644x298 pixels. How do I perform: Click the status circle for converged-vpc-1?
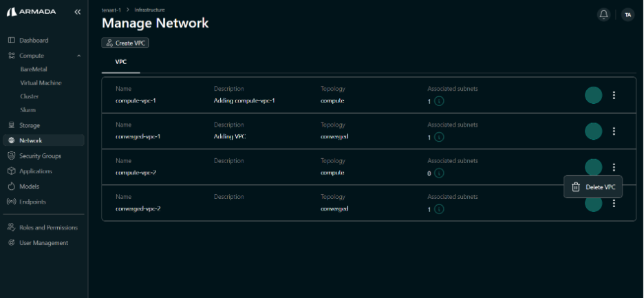[594, 131]
